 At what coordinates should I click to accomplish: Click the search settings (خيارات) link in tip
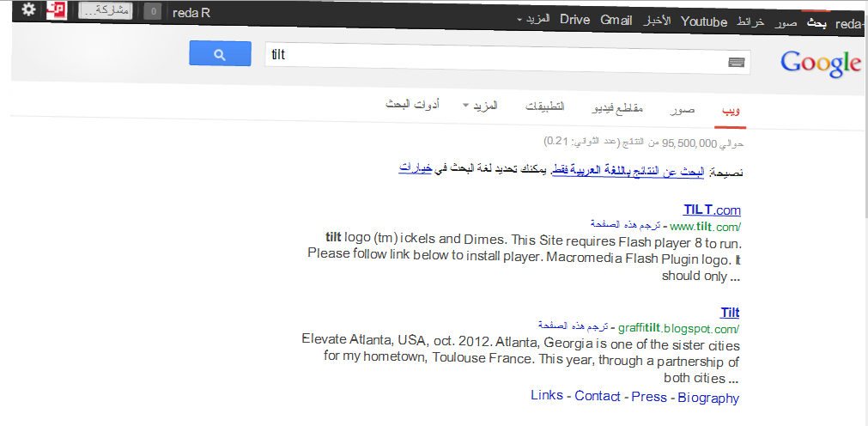tap(415, 169)
